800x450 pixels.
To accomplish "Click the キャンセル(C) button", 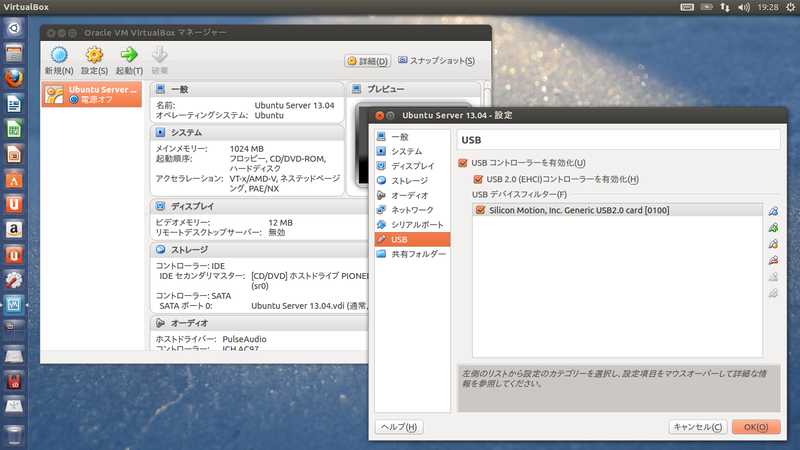I will (x=697, y=427).
